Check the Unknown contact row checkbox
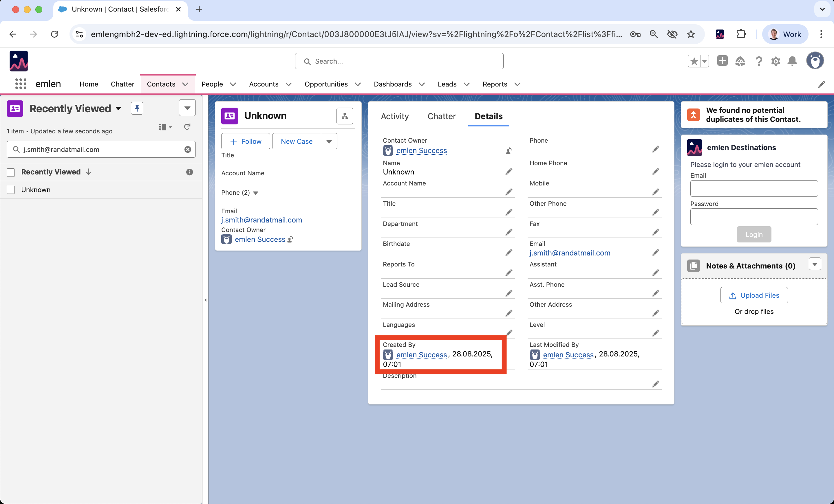 [x=11, y=190]
